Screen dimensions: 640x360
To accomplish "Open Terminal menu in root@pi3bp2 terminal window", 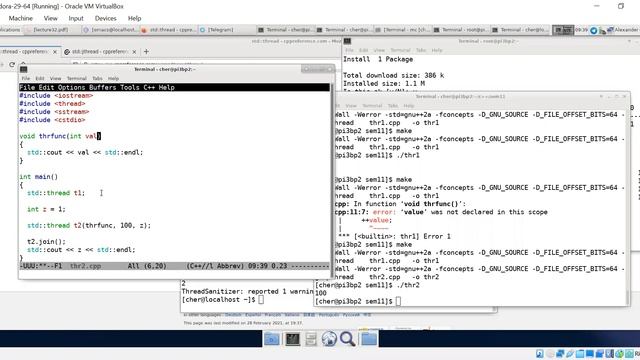I will pyautogui.click(x=400, y=50).
